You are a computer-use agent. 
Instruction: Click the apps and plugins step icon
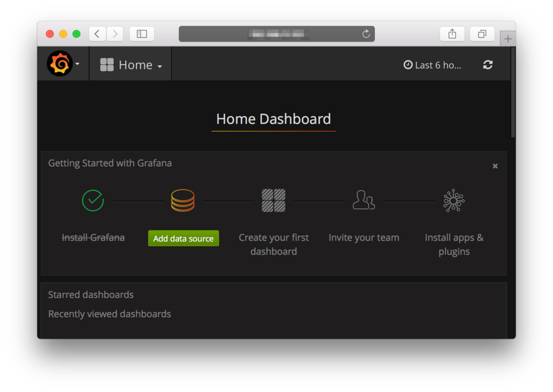point(454,200)
